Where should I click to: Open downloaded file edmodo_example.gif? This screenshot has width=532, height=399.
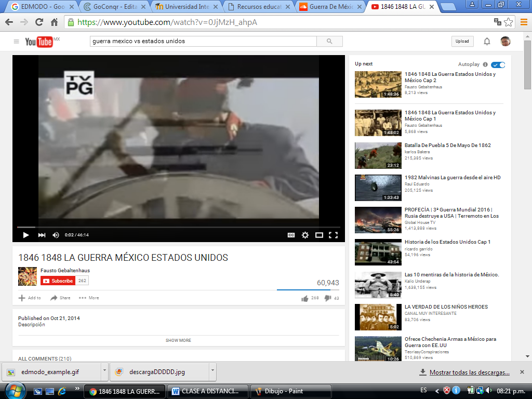pyautogui.click(x=52, y=372)
